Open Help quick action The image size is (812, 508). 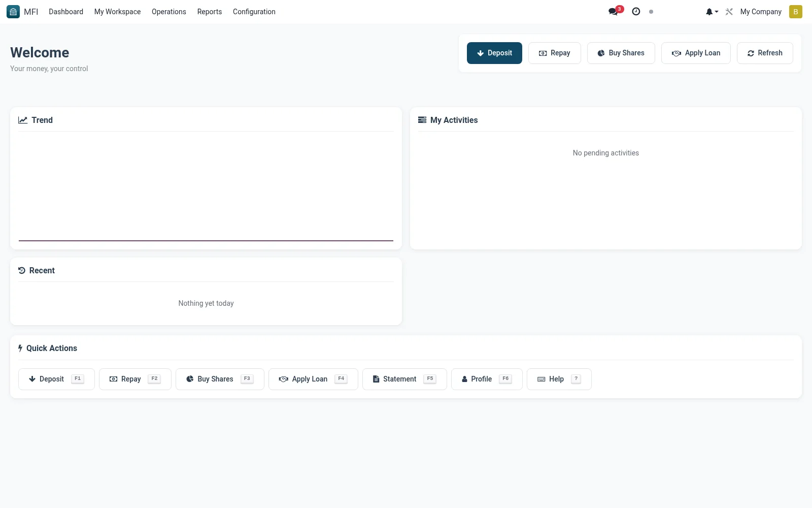click(559, 379)
